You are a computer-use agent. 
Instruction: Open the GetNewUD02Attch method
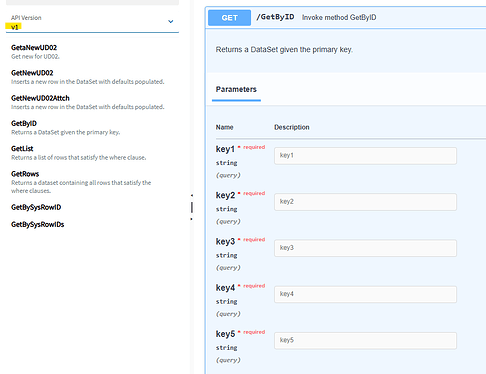(x=40, y=98)
